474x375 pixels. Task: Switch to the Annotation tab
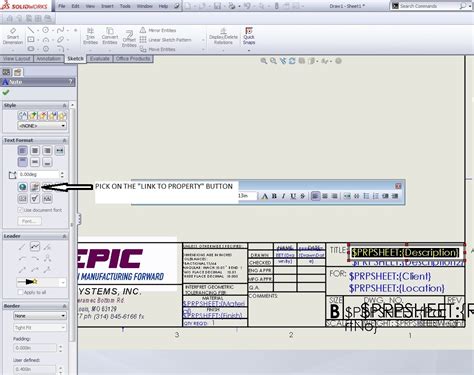pos(48,59)
